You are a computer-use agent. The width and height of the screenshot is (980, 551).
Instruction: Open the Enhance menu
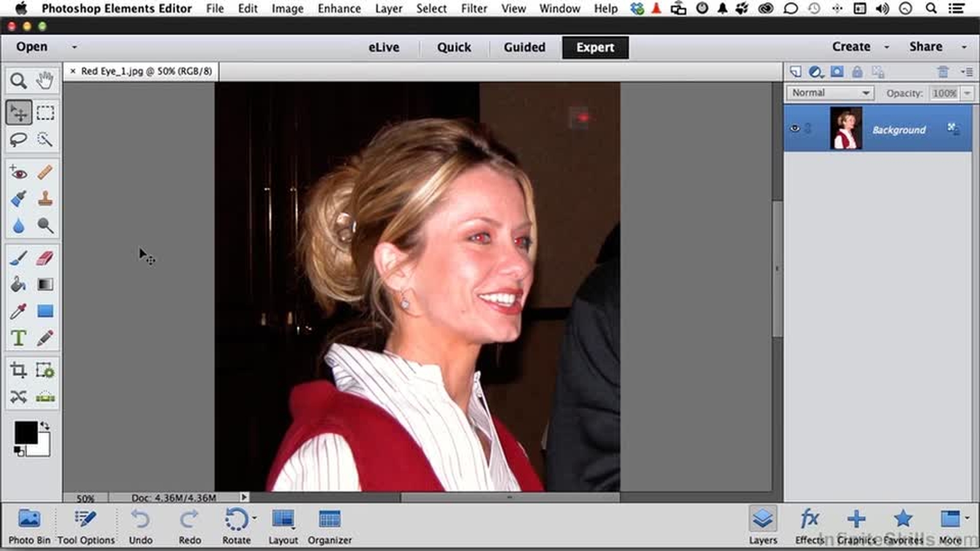click(339, 9)
